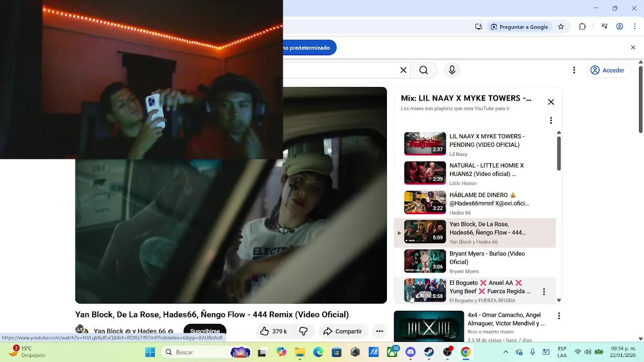
Task: Select currently playing 444 Remix playlist item
Action: click(x=475, y=232)
